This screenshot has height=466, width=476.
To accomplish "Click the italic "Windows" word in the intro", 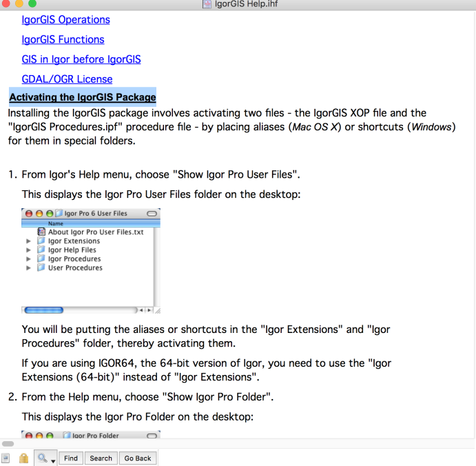I will point(431,127).
